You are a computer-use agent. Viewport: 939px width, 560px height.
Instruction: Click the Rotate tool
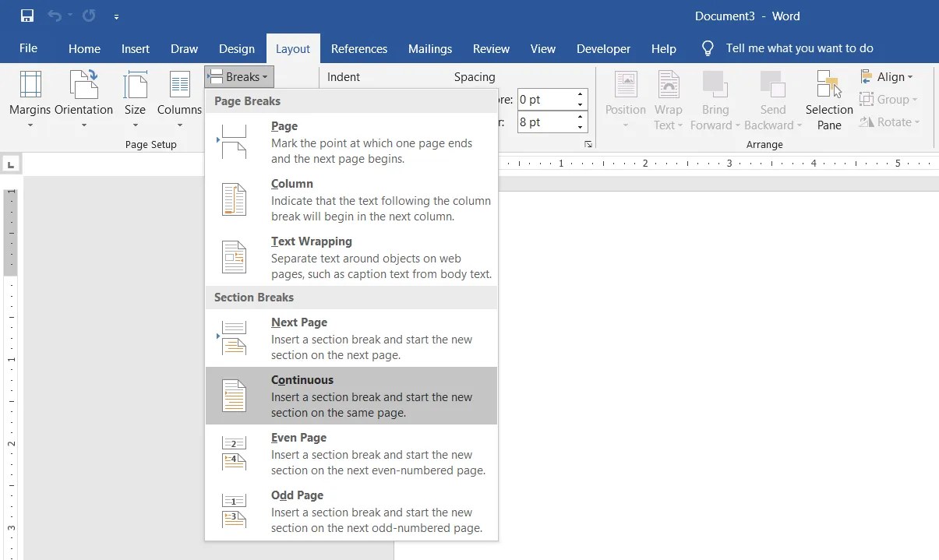pyautogui.click(x=888, y=122)
